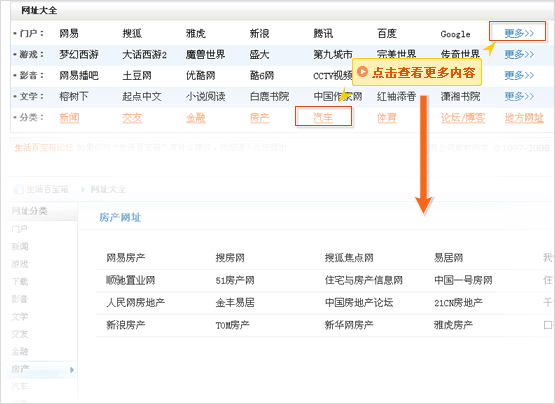Open the 潇湘书院 literature link
This screenshot has width=555, height=404.
(x=460, y=96)
